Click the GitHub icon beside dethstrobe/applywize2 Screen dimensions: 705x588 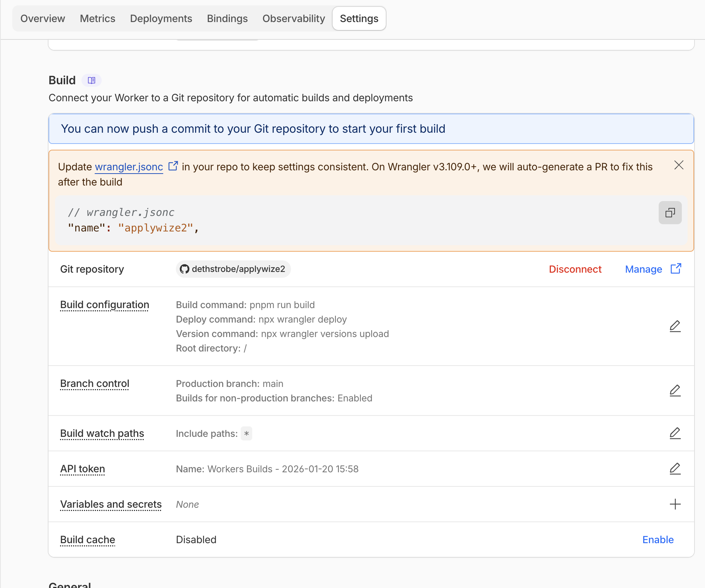pos(185,269)
